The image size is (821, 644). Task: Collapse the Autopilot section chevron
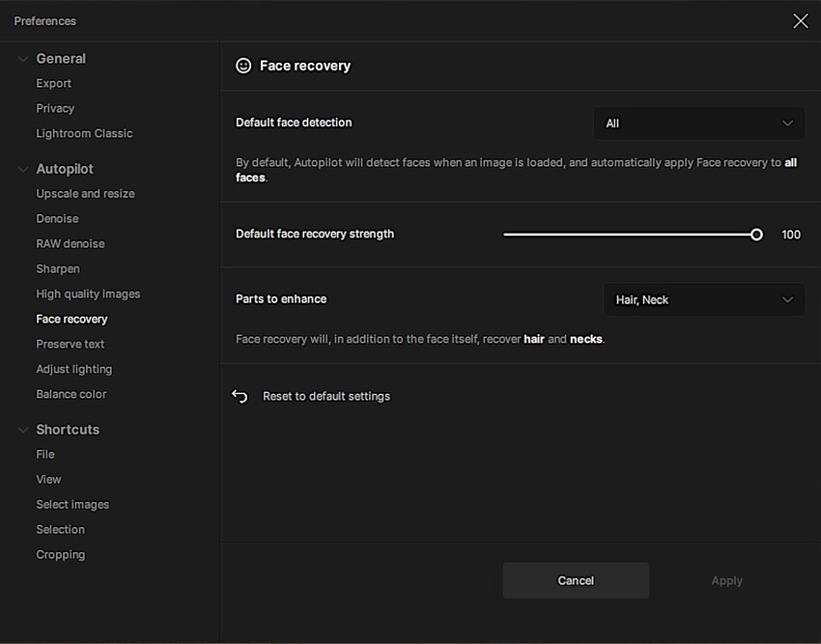click(22, 169)
